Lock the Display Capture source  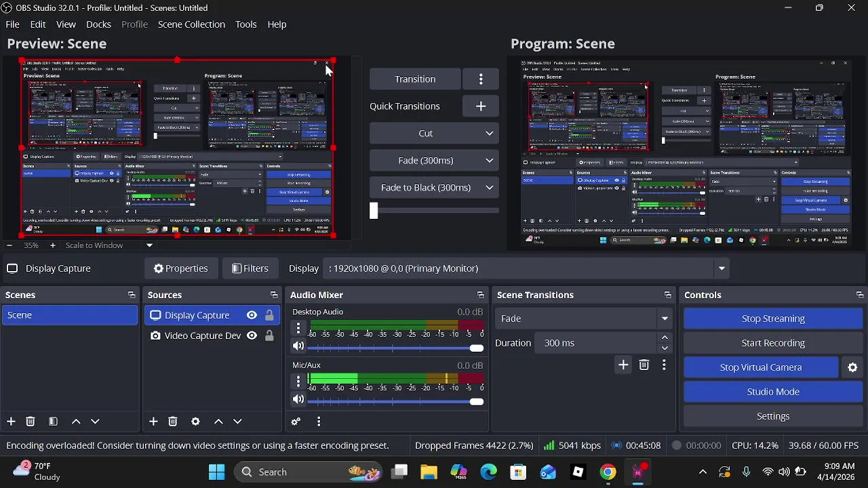pos(269,315)
